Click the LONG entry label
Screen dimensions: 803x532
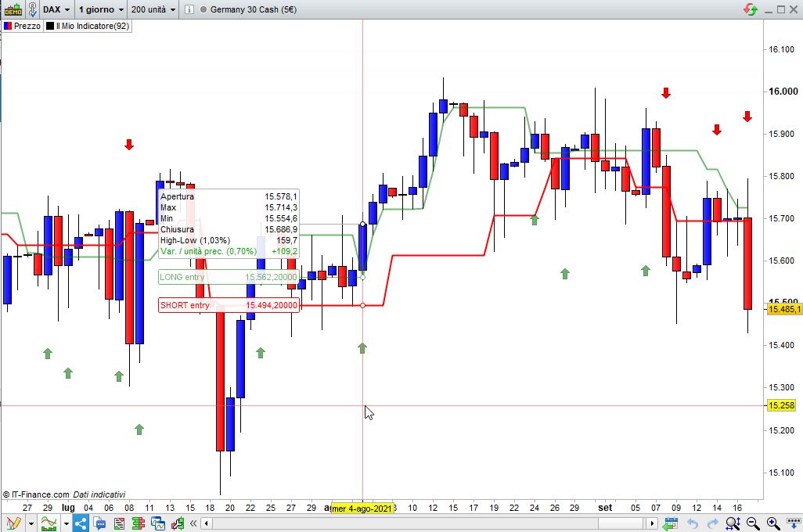[x=229, y=277]
